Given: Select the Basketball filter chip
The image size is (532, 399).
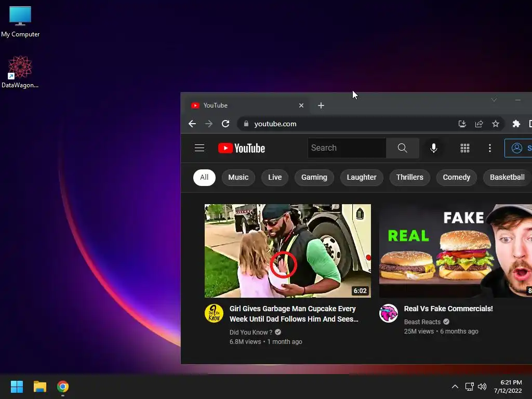Looking at the screenshot, I should coord(507,178).
